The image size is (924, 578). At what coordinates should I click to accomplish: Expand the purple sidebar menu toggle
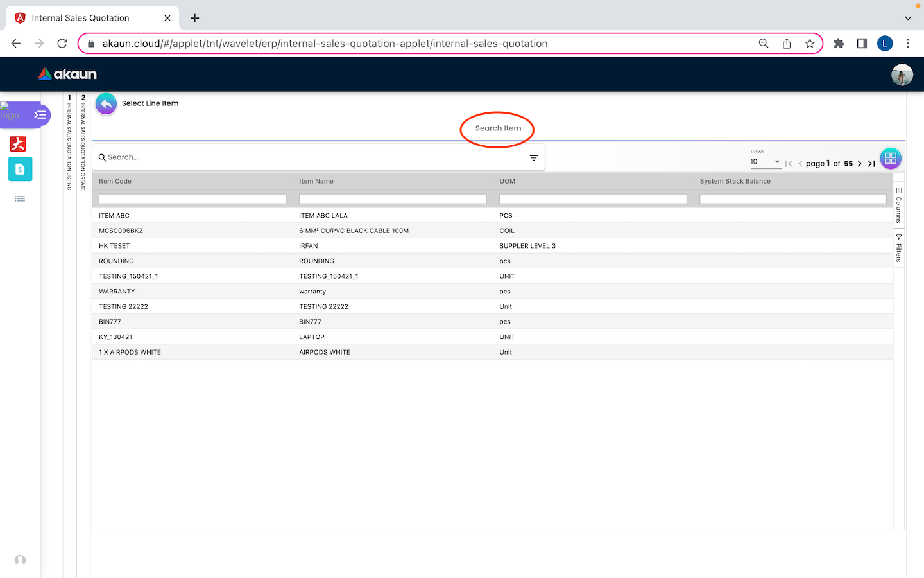[x=40, y=115]
